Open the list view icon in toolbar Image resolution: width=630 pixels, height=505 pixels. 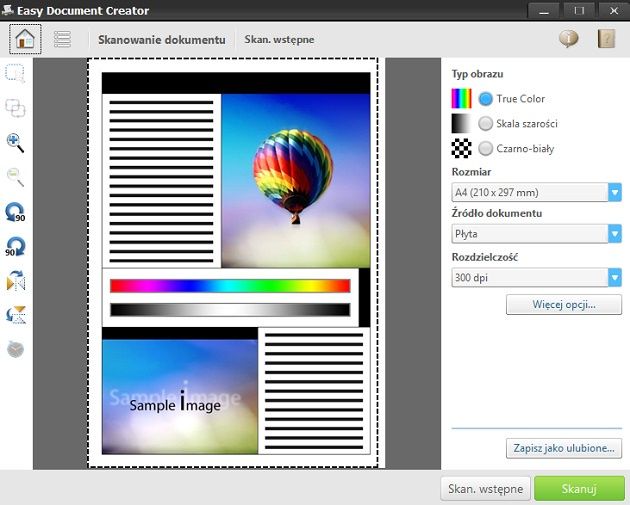(x=62, y=39)
